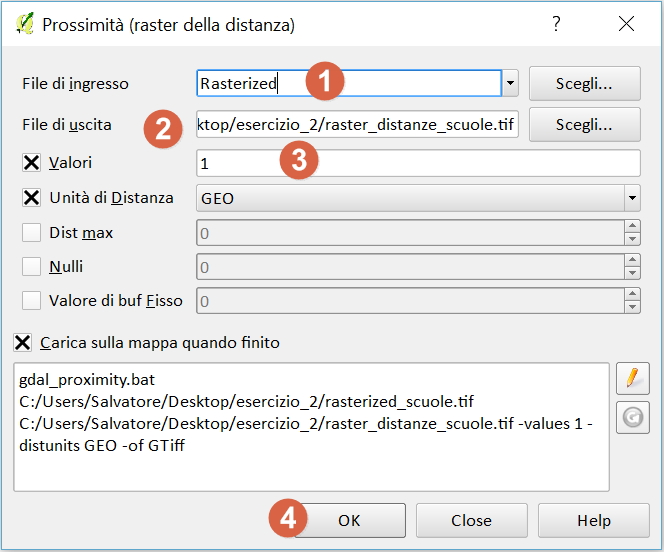Decrease the Nulli value with down arrow
Viewport: 664px width, 552px height.
(x=632, y=273)
